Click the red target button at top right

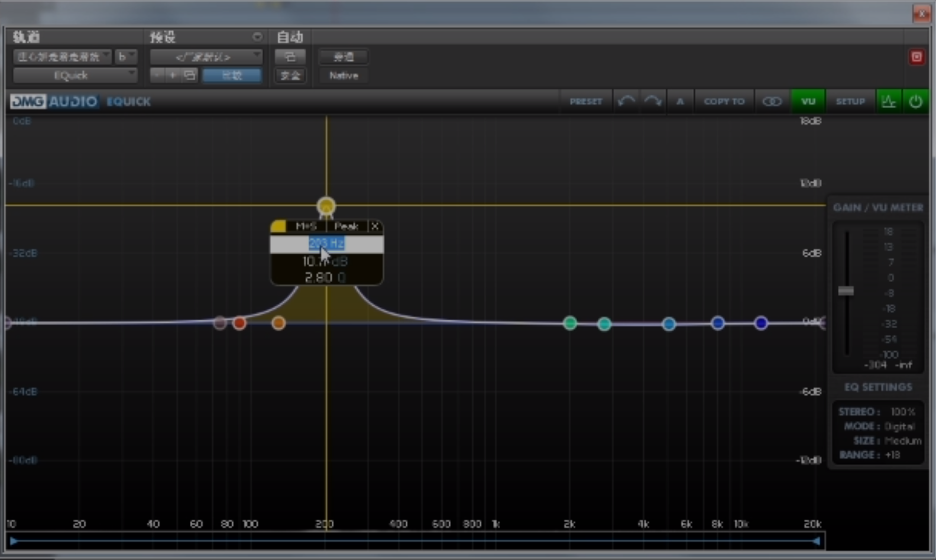tap(916, 57)
